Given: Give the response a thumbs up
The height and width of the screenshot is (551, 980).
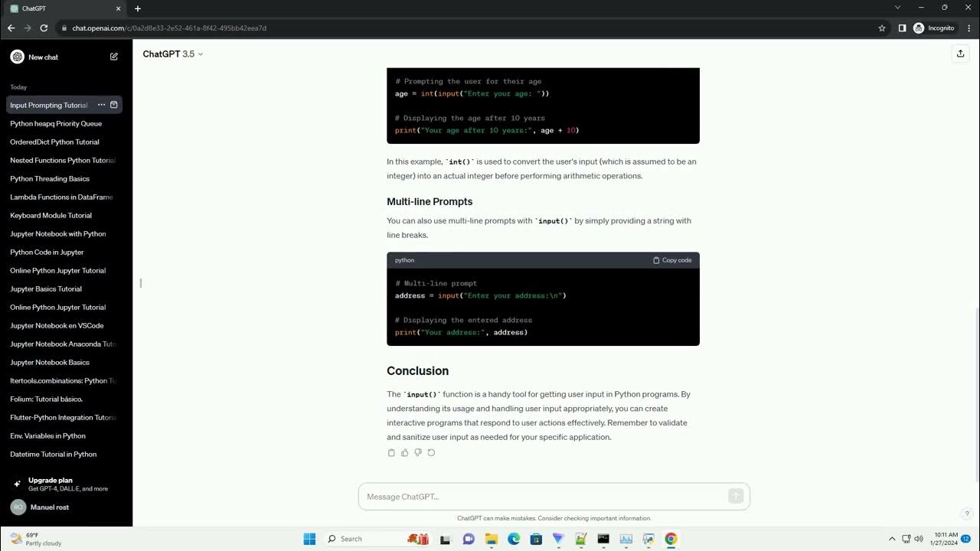Looking at the screenshot, I should point(405,452).
